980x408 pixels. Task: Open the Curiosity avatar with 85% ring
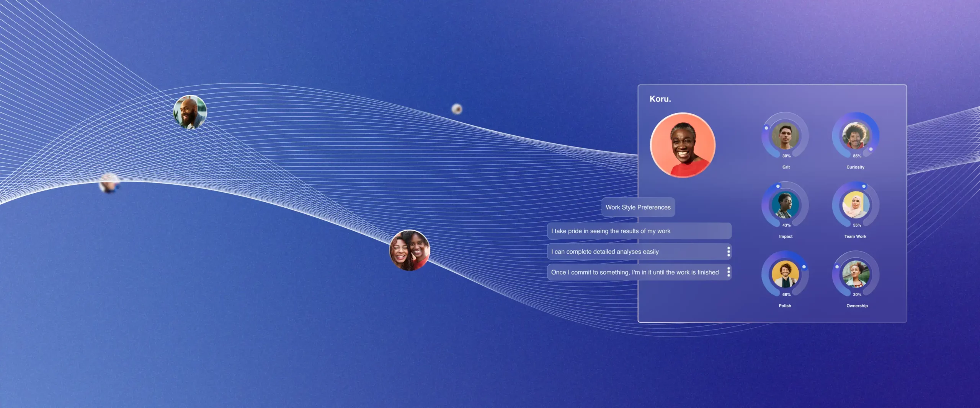point(856,135)
